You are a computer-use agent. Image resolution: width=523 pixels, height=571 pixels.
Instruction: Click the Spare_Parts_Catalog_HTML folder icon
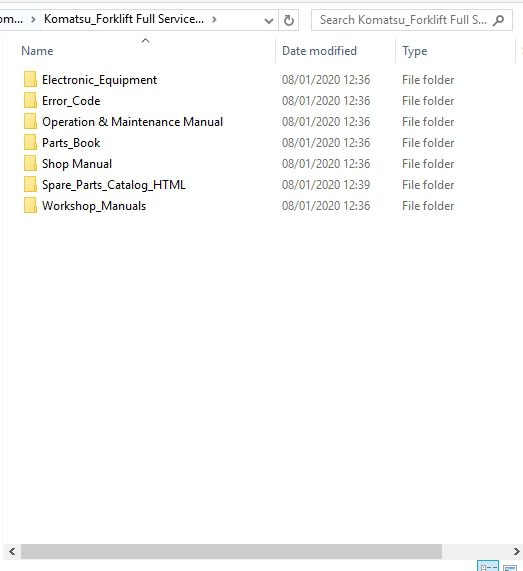[x=30, y=184]
